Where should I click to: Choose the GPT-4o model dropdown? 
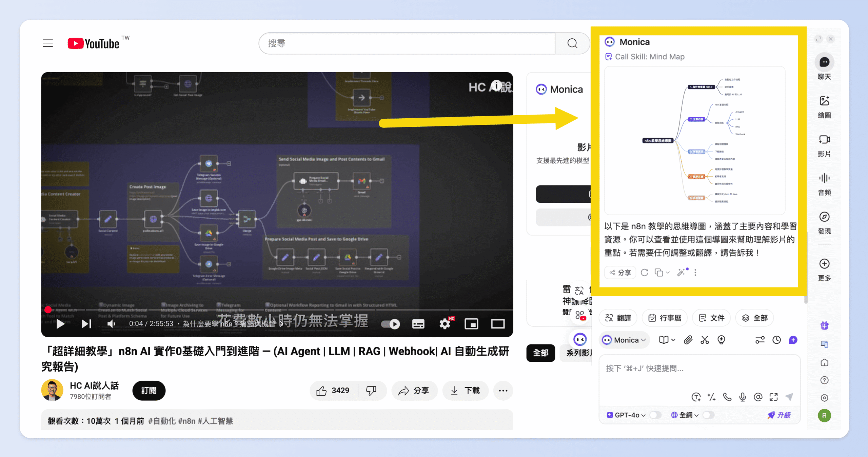[x=626, y=415]
